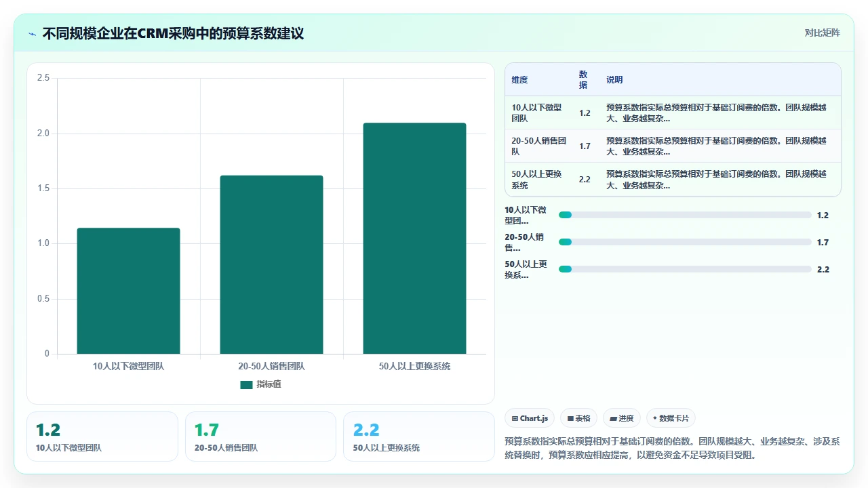Click the 10人以下微型团队 bar in chart

[x=128, y=291]
